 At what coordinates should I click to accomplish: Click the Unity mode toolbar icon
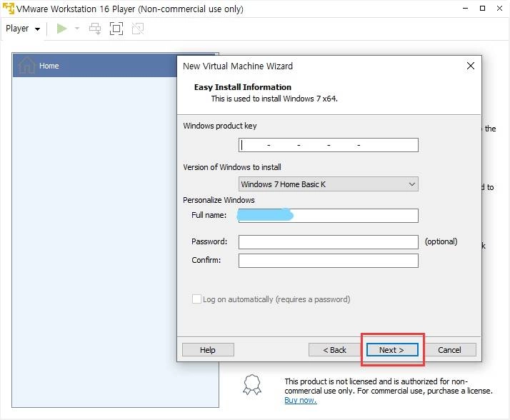coord(138,29)
